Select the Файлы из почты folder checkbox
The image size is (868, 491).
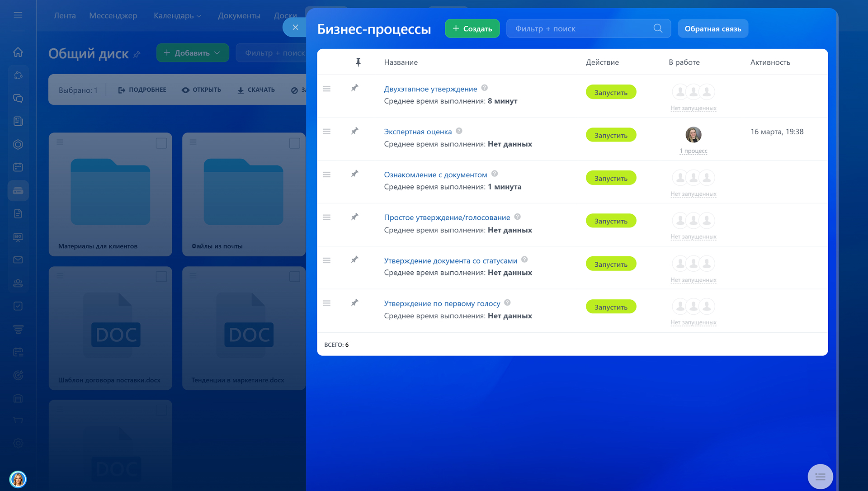click(294, 143)
